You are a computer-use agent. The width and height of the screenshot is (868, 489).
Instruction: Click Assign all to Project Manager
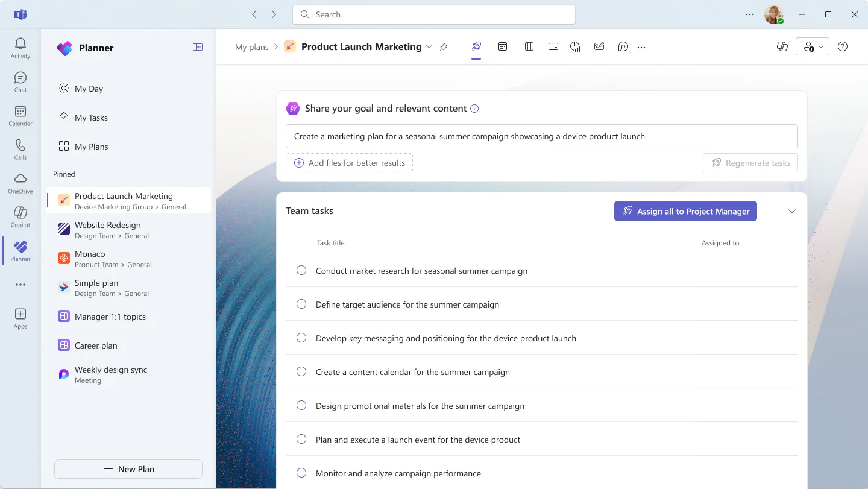(685, 211)
